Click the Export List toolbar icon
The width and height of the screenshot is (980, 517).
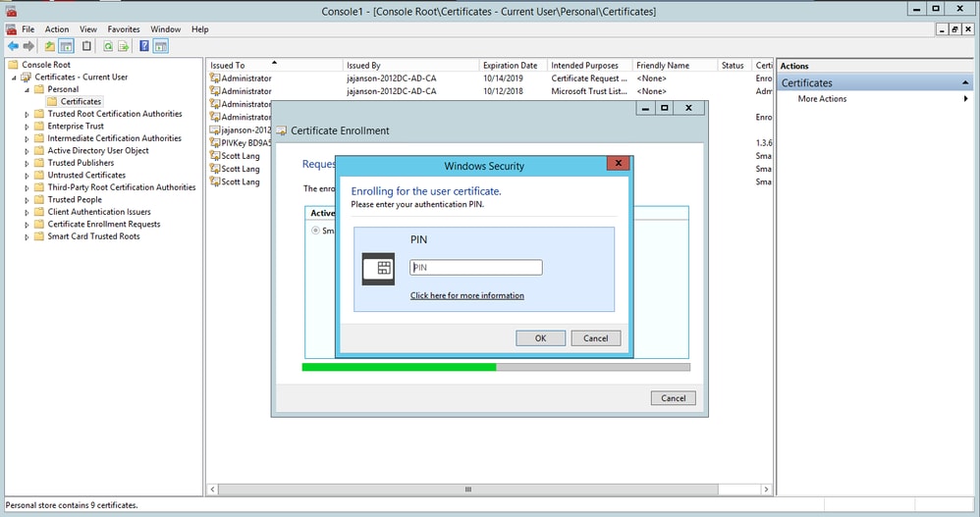123,46
